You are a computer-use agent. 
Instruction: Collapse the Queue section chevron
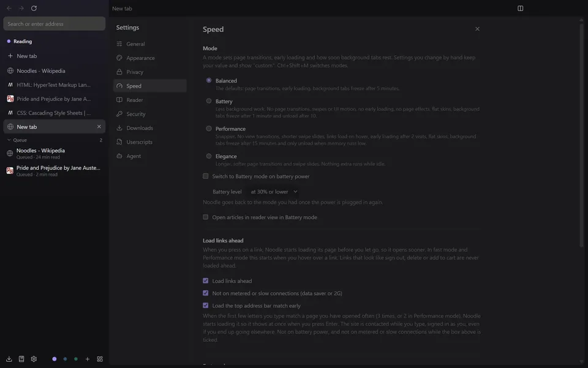click(9, 140)
